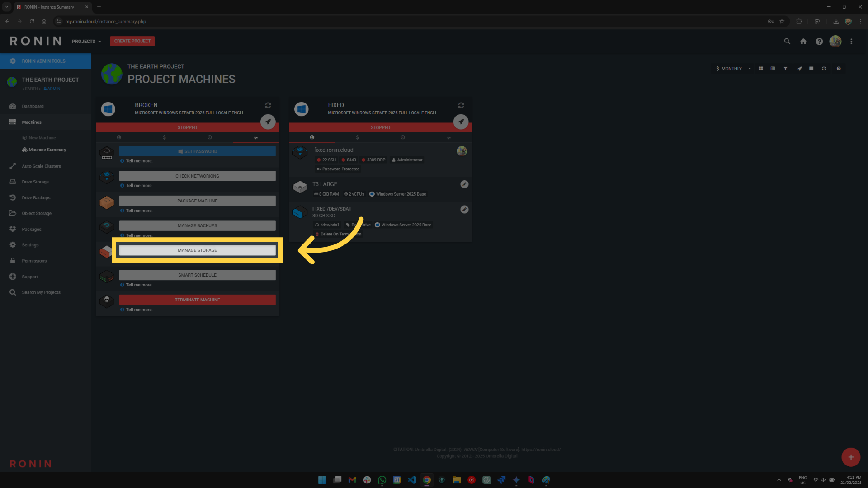Click the MANAGE STORAGE button
This screenshot has height=488, width=868.
tap(197, 250)
